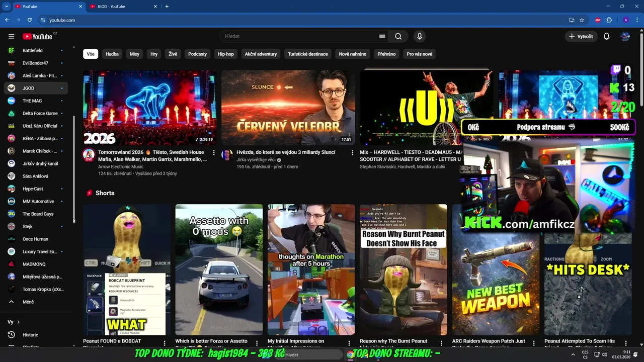Open the Windows volume tray icon
644x362 pixels.
[605, 354]
